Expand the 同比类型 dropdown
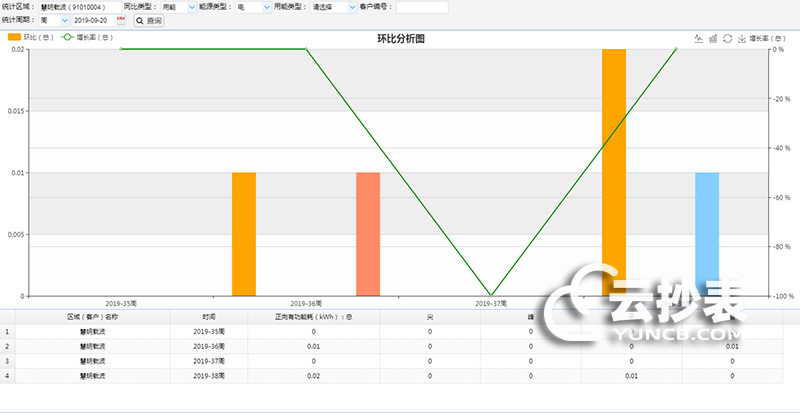The image size is (800, 413). pyautogui.click(x=191, y=7)
